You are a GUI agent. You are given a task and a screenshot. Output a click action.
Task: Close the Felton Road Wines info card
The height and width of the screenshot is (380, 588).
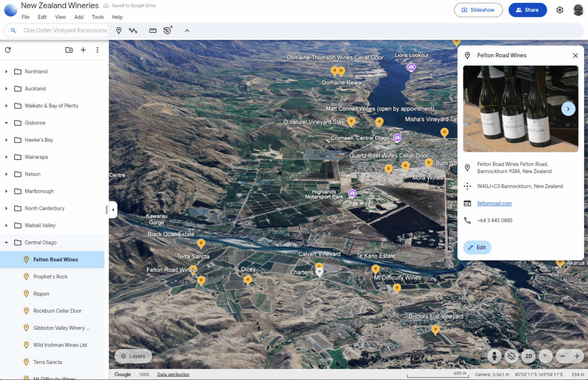pyautogui.click(x=575, y=56)
